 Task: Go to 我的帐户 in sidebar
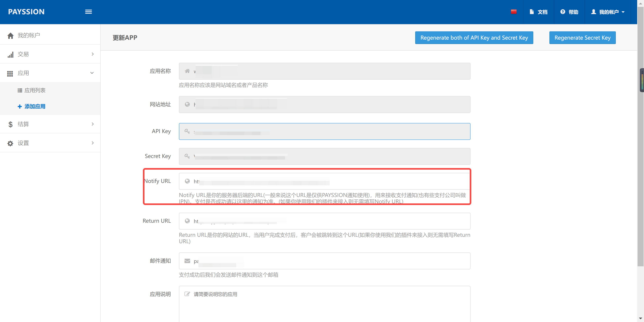click(x=50, y=35)
